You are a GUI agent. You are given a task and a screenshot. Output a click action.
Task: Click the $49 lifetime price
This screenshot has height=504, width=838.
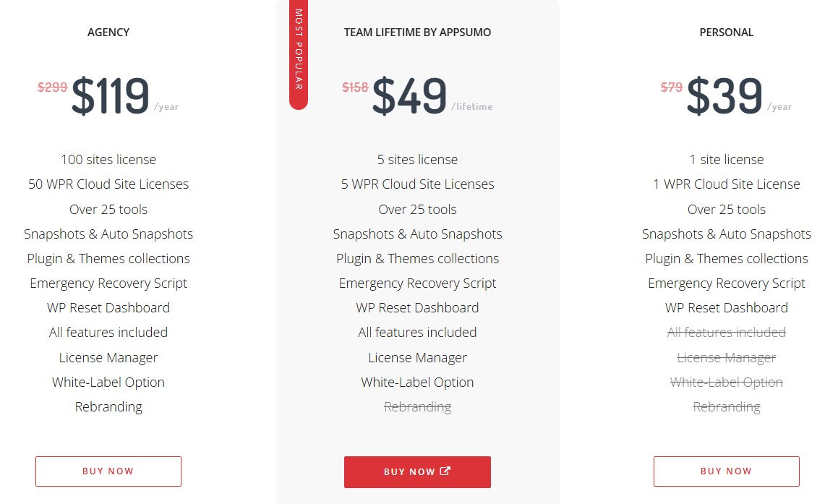point(410,96)
